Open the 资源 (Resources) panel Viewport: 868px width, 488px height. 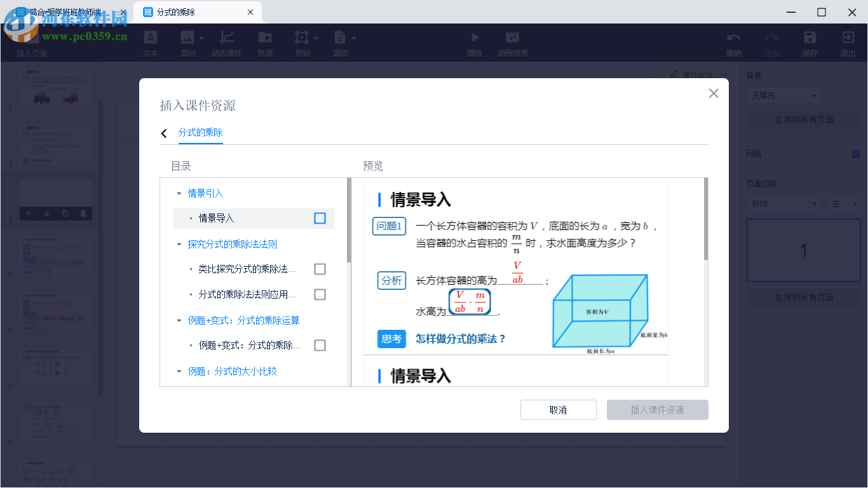point(264,42)
